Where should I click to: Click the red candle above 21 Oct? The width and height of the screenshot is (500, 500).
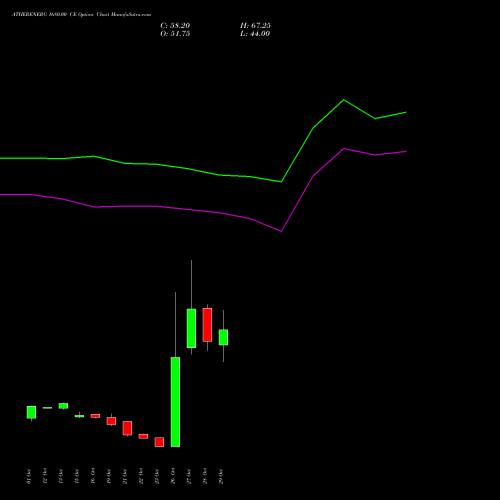[x=127, y=428]
